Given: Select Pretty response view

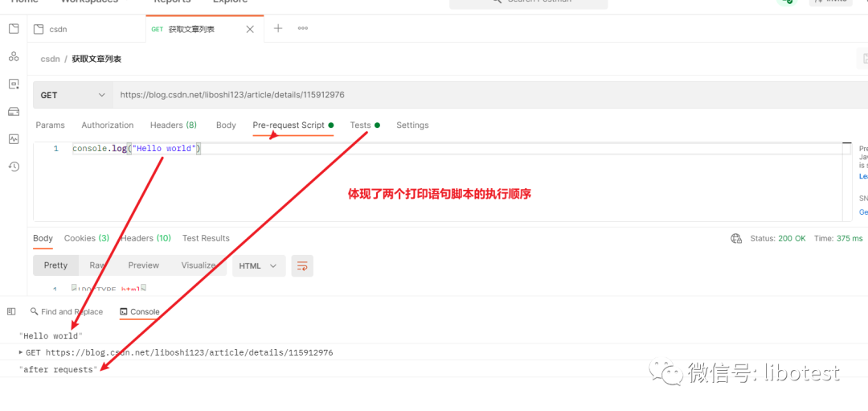Looking at the screenshot, I should [56, 265].
